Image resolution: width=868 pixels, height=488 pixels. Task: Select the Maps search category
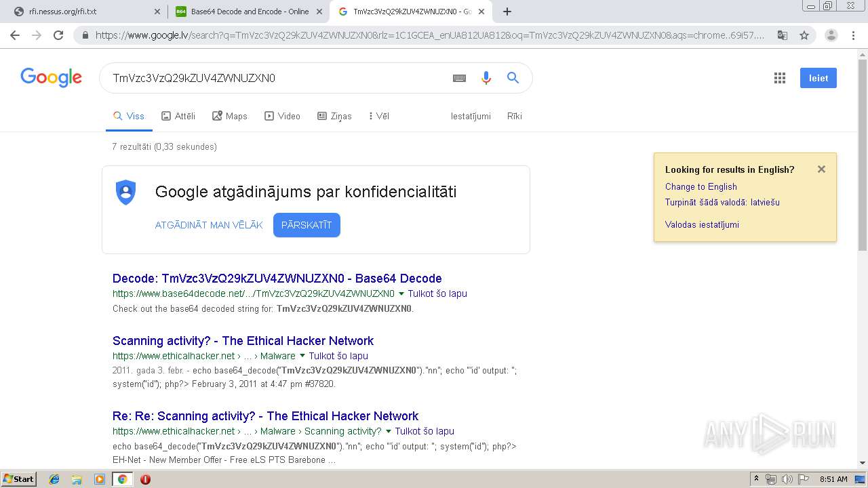[230, 116]
